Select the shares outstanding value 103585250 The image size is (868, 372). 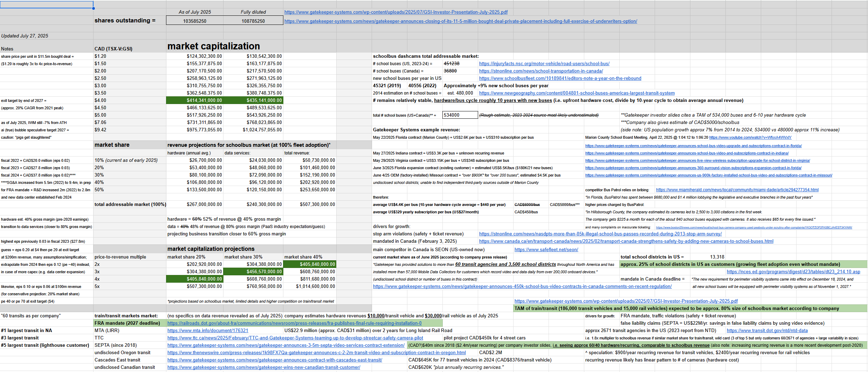[x=195, y=21]
